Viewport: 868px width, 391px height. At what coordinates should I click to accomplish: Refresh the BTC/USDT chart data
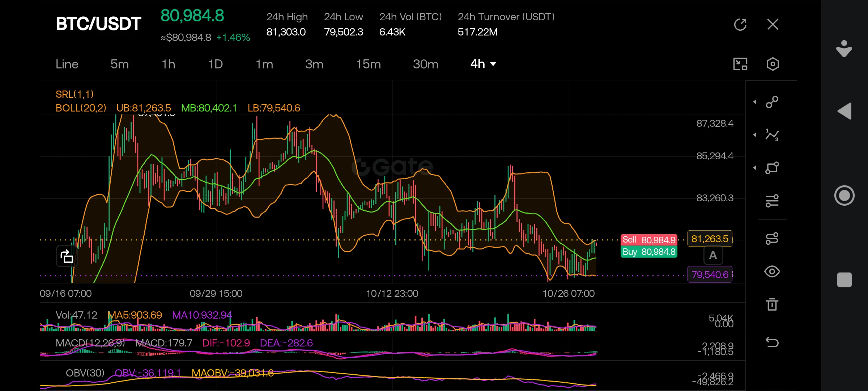tap(740, 25)
